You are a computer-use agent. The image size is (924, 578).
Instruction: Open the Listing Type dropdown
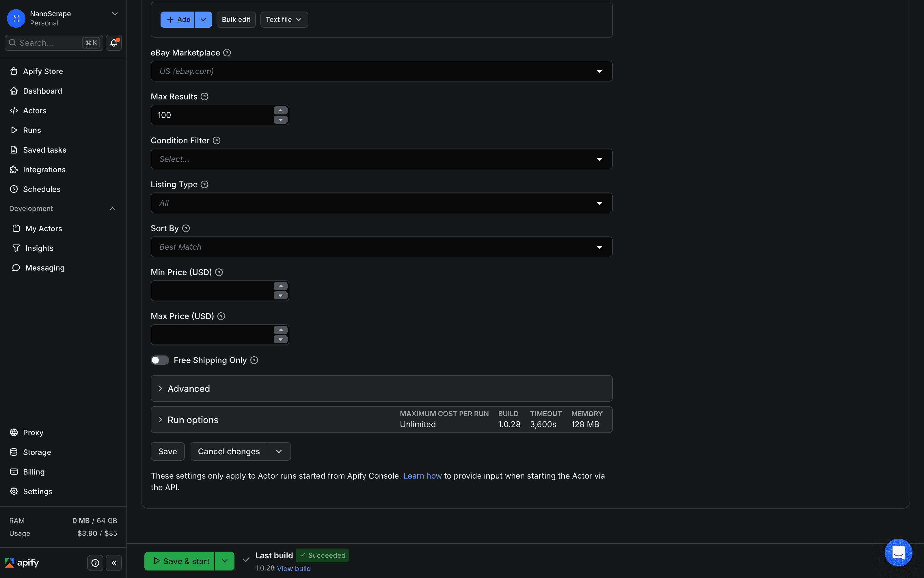381,203
